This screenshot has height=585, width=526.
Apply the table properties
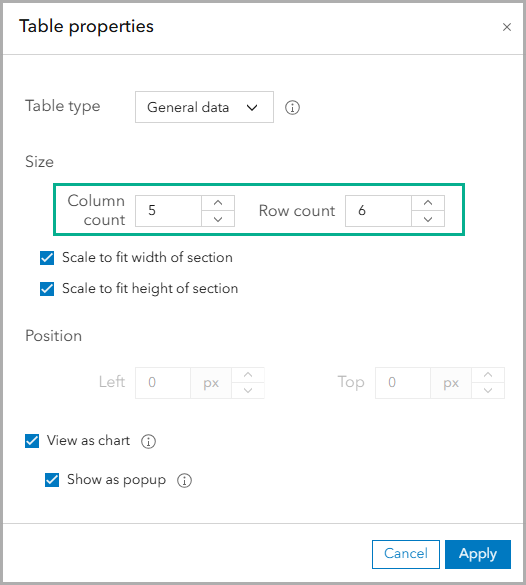tap(478, 554)
